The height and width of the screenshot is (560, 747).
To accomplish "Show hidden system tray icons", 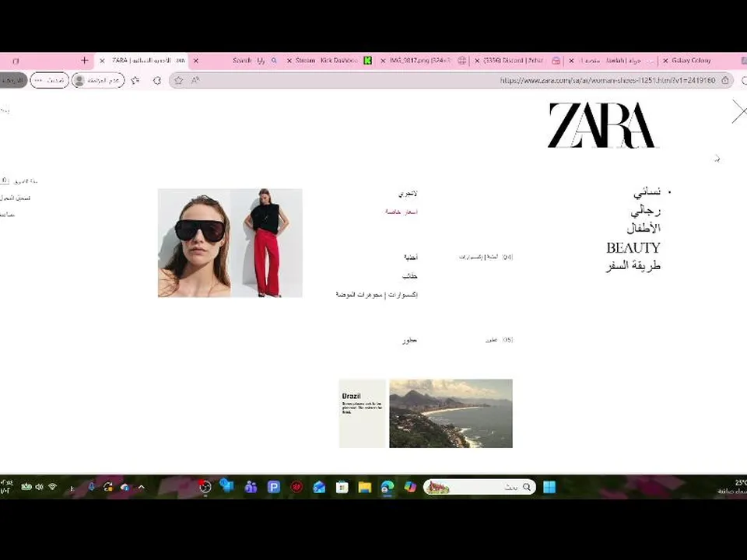I will tap(141, 487).
